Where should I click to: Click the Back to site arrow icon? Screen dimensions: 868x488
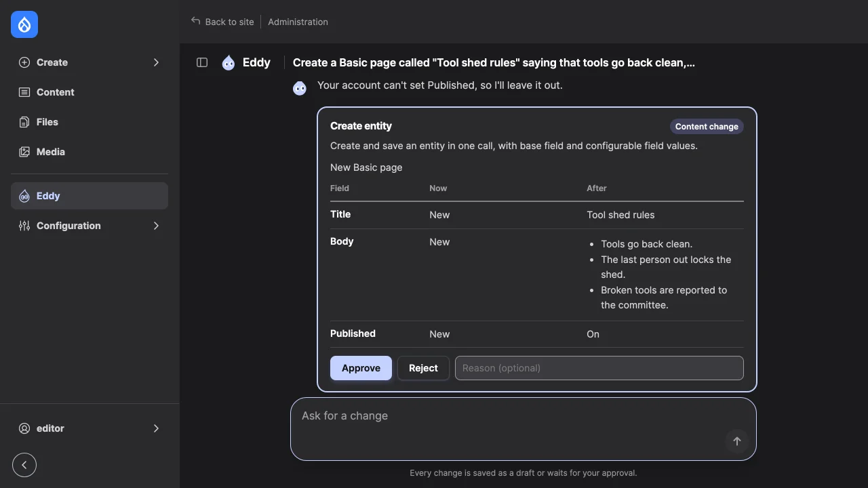click(x=196, y=21)
